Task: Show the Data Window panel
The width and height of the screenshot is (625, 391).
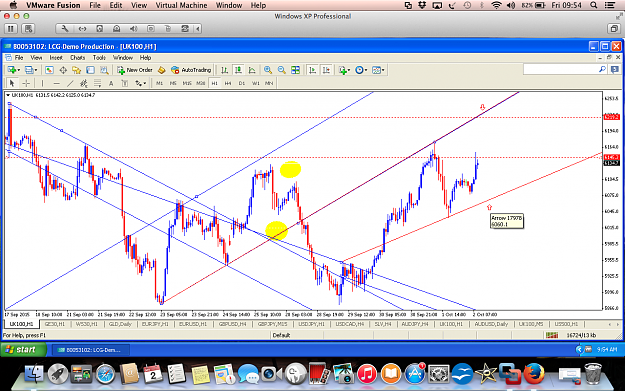Action: [63, 70]
